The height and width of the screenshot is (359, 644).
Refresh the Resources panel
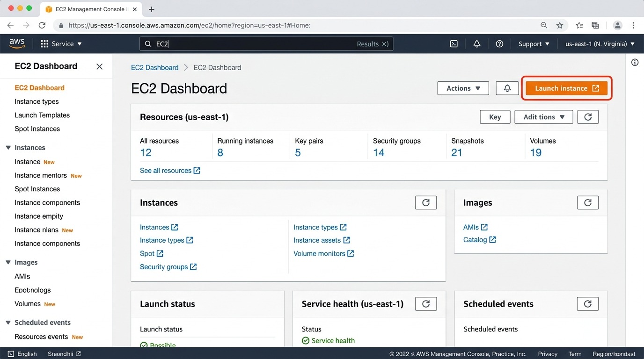point(588,117)
